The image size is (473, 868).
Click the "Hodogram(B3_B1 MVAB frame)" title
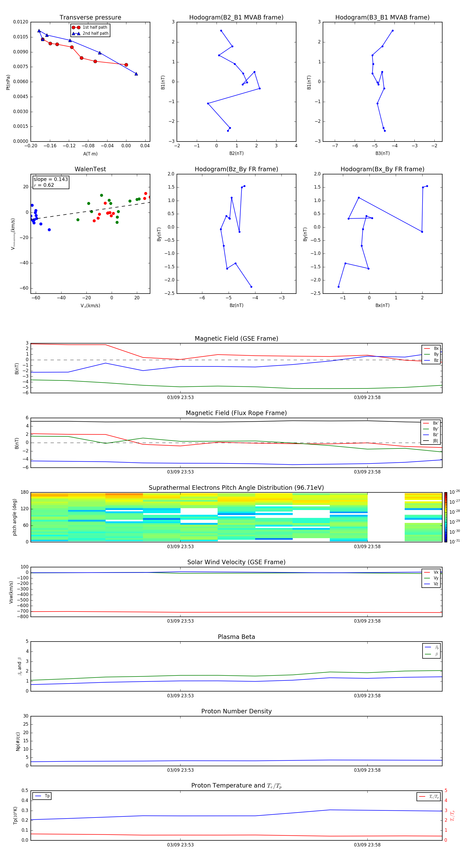(382, 18)
